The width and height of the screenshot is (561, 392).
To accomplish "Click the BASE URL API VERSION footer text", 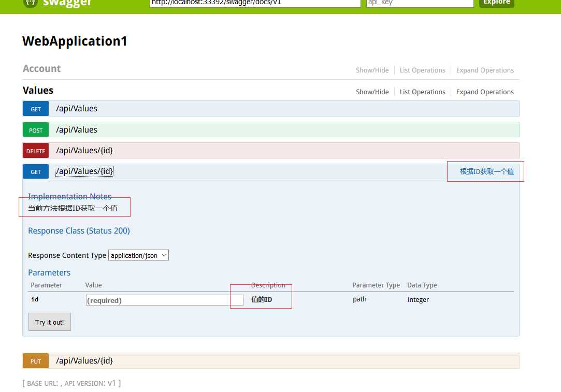I will tap(71, 383).
